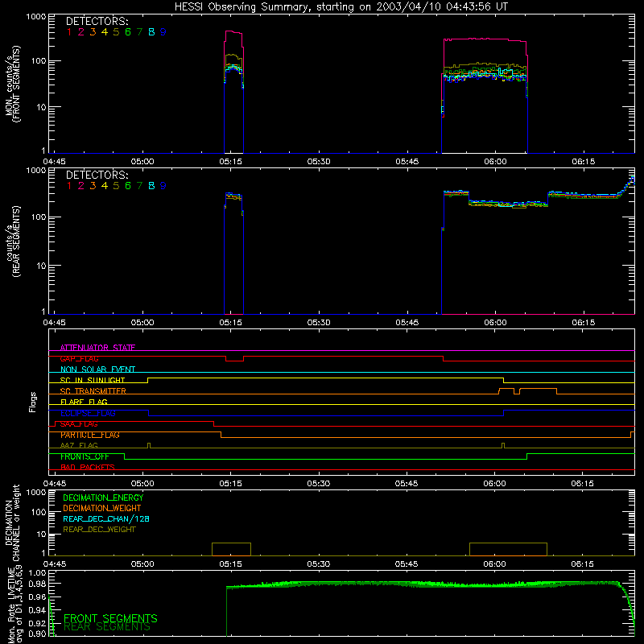Image resolution: width=644 pixels, height=644 pixels.
Task: Click the DECIMATION_WEIGHT legend entry
Action: click(102, 509)
